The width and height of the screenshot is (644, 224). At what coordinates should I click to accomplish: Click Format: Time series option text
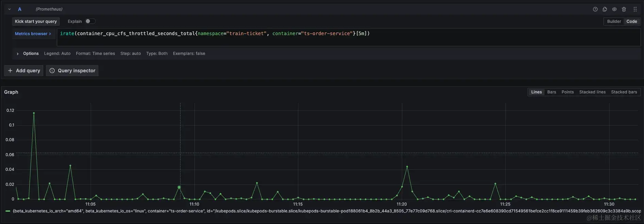(x=95, y=54)
